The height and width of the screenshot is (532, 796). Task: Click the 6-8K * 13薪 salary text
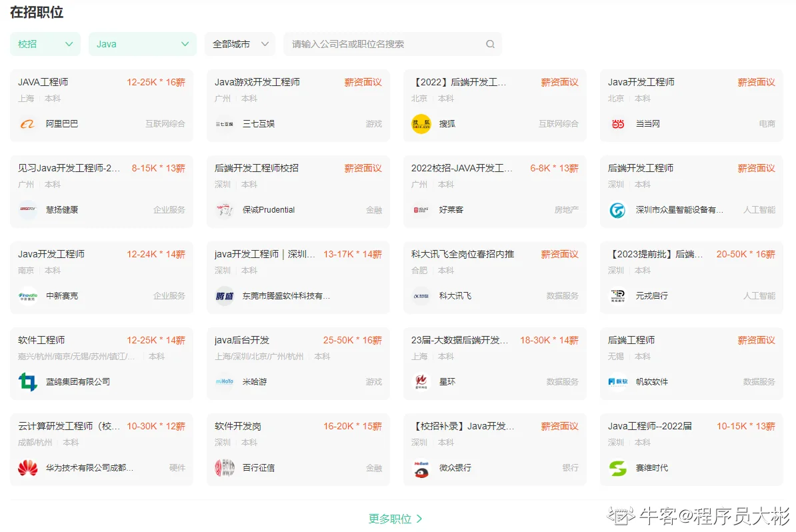pyautogui.click(x=555, y=168)
